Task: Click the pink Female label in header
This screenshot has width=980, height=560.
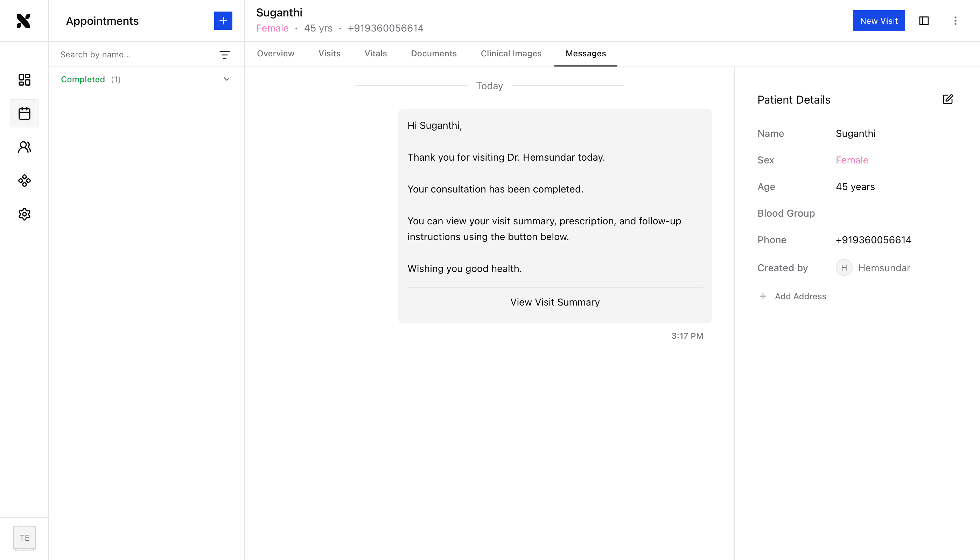Action: pyautogui.click(x=272, y=28)
